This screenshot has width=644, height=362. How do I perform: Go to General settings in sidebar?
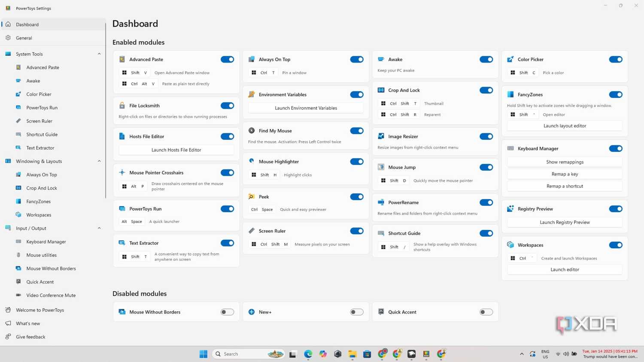tap(53, 38)
